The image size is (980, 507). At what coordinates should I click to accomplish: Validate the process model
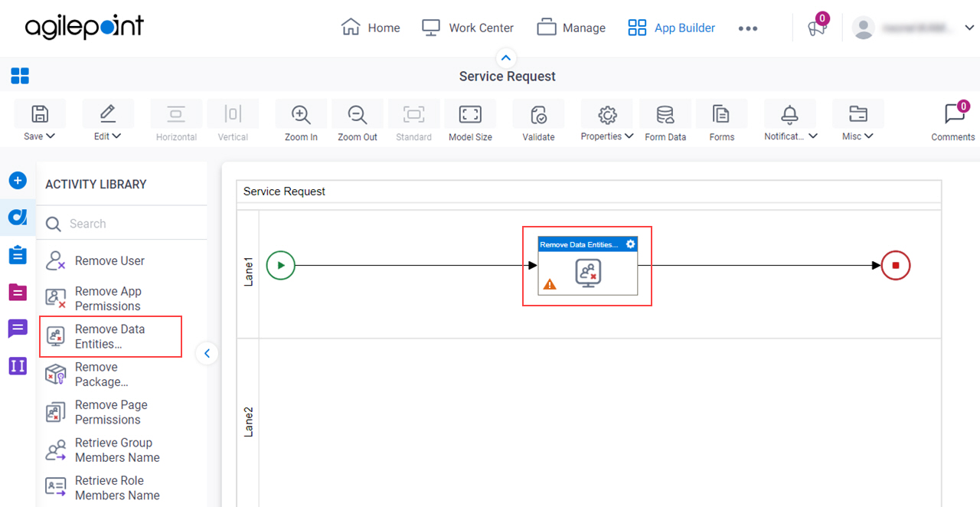click(538, 122)
